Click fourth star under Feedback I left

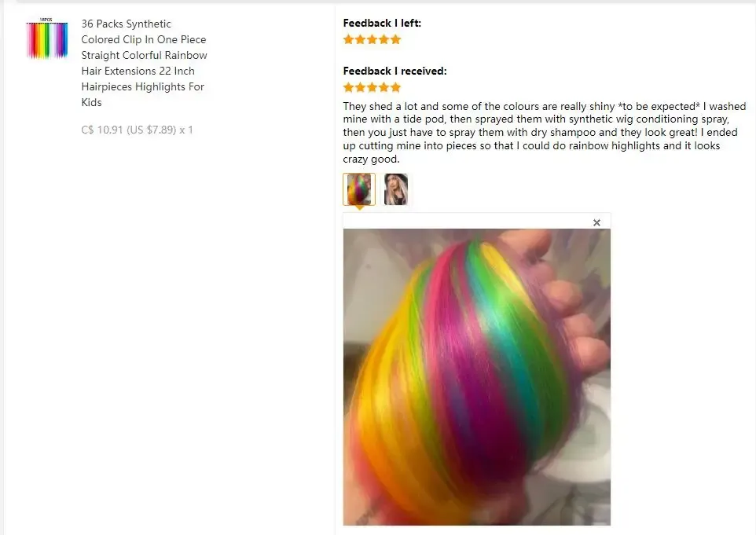384,39
